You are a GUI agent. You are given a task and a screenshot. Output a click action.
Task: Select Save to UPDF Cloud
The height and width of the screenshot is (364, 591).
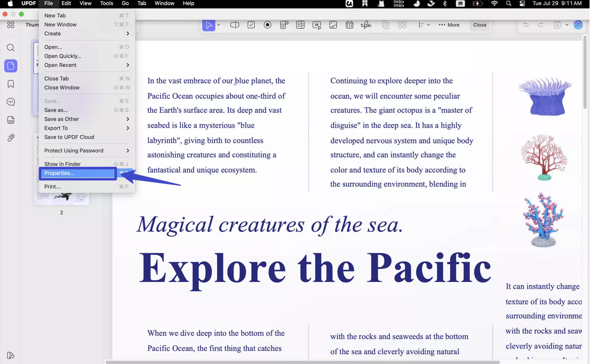click(x=69, y=137)
